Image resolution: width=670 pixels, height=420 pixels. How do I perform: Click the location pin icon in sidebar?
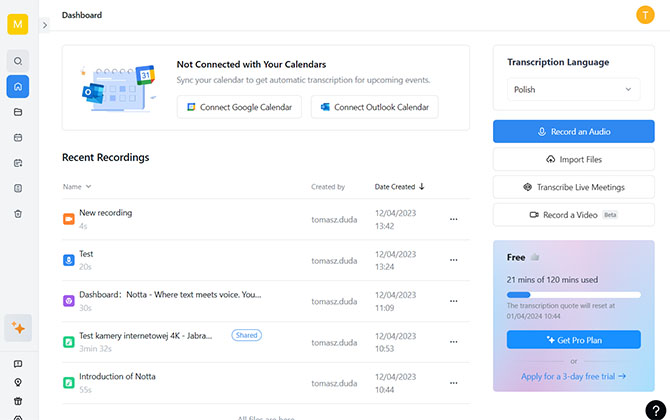pos(18,382)
